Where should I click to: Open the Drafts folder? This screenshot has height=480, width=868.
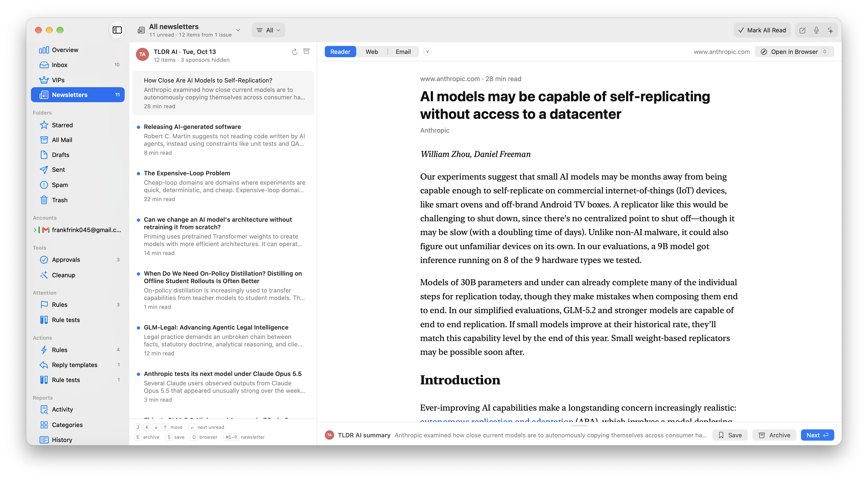[78, 155]
